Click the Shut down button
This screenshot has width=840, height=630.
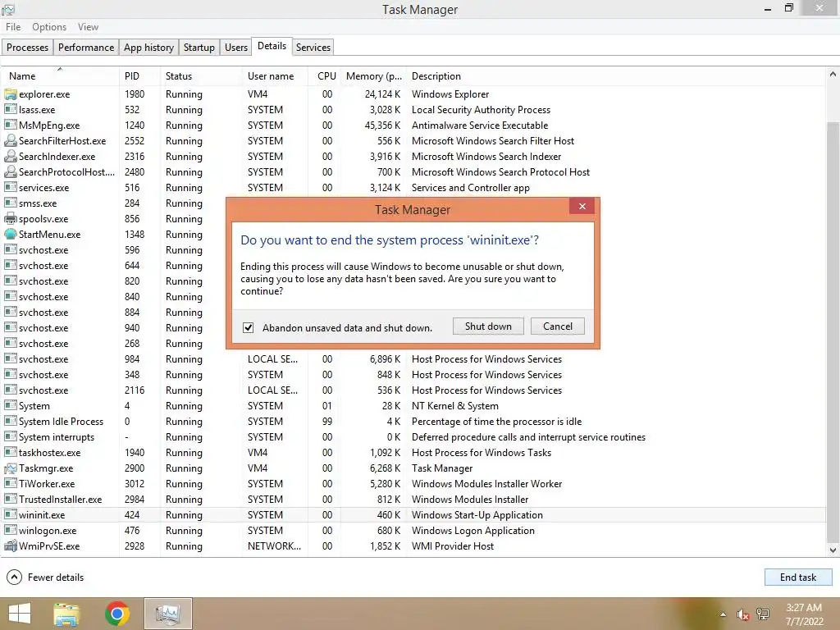coord(488,326)
